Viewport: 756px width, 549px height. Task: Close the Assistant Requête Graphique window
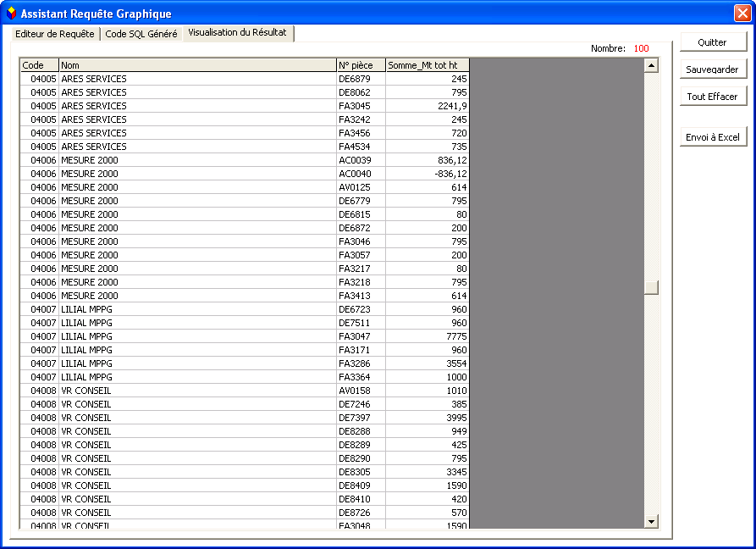point(742,14)
